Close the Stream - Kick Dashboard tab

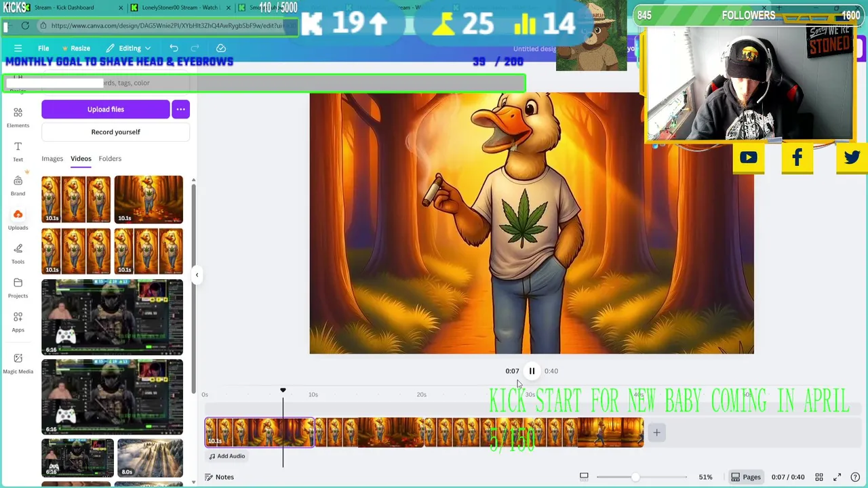click(121, 7)
